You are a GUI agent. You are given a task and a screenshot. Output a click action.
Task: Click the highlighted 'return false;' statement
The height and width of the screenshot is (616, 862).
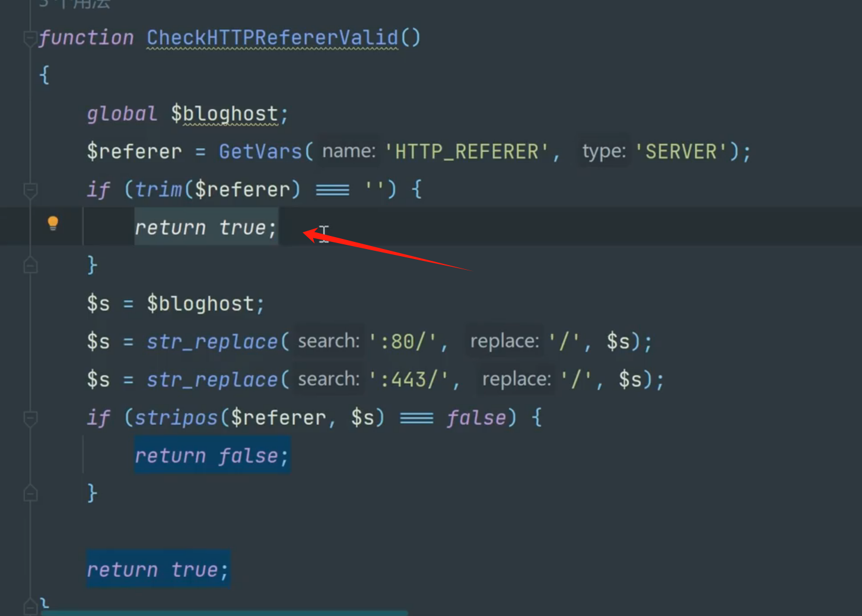click(212, 455)
